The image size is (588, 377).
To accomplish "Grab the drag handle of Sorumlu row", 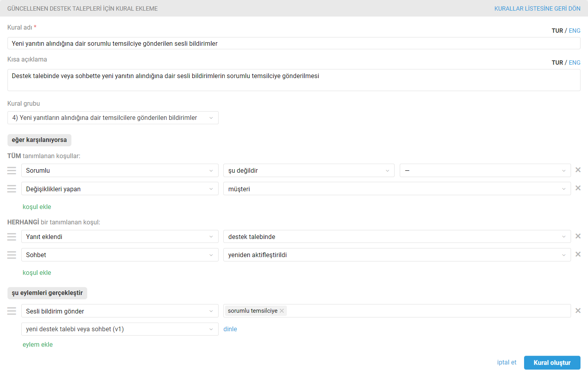I will 12,170.
